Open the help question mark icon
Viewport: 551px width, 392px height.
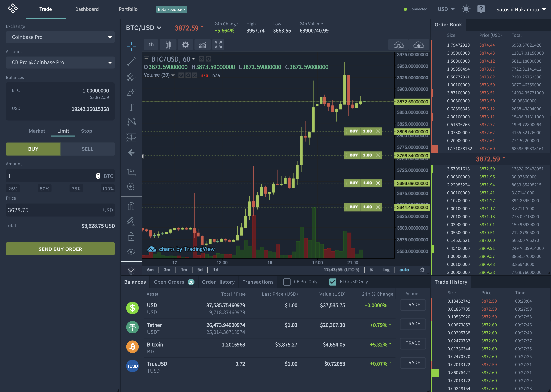(481, 9)
